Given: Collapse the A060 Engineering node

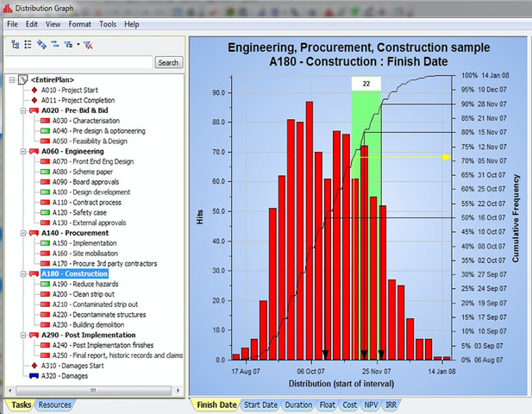Looking at the screenshot, I should click(x=23, y=151).
